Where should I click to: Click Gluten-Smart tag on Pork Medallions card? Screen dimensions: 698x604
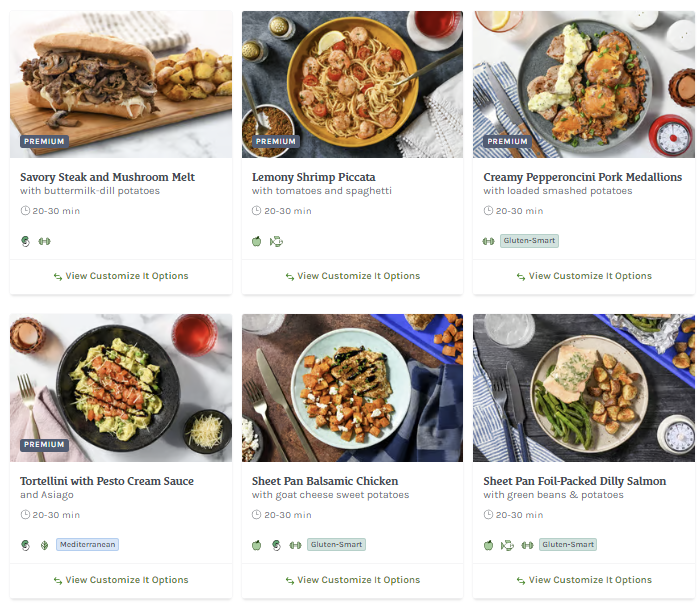point(529,241)
